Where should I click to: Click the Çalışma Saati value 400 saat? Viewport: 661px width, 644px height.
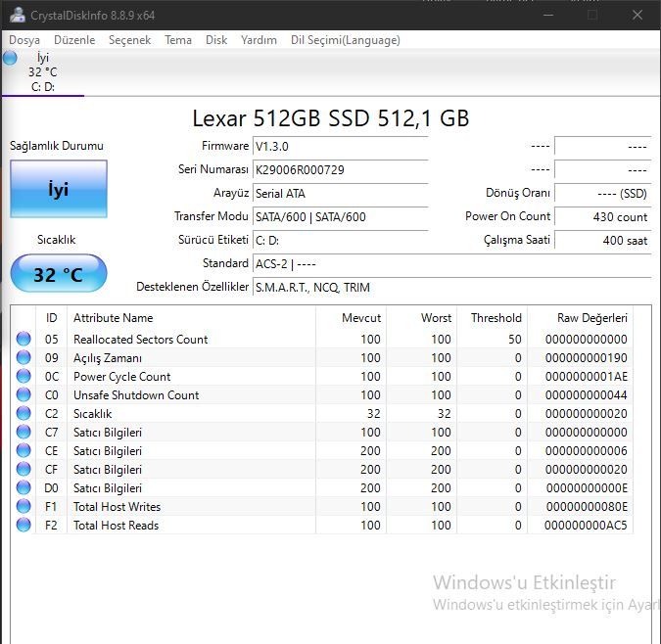click(x=603, y=241)
